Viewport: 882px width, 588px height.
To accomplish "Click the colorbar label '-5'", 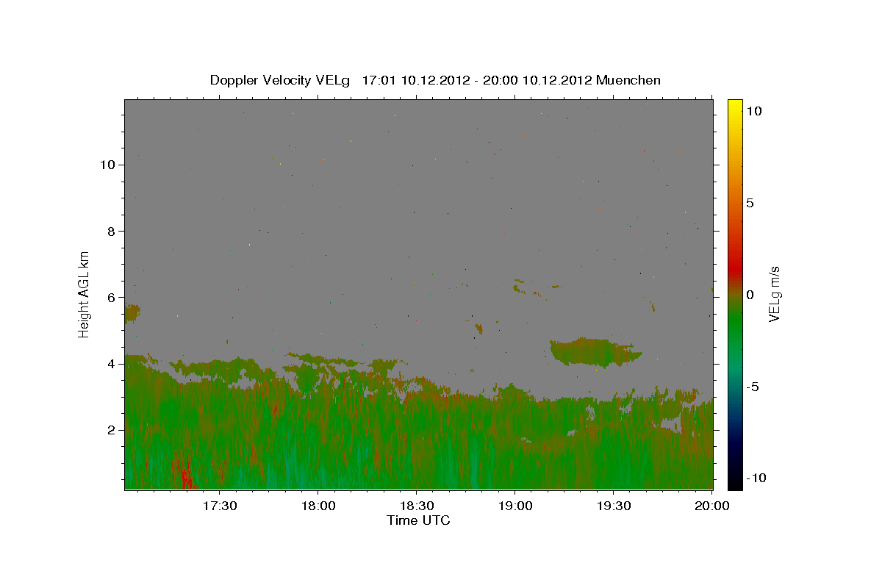I will pos(753,387).
